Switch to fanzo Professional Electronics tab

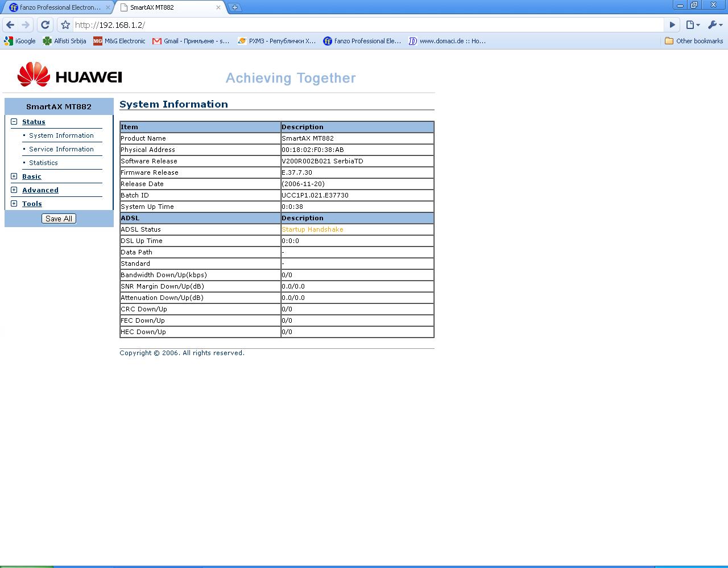(x=57, y=7)
